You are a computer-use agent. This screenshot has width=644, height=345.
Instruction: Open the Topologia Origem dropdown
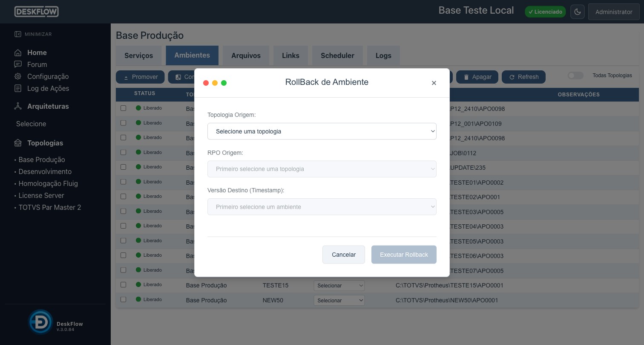coord(322,131)
